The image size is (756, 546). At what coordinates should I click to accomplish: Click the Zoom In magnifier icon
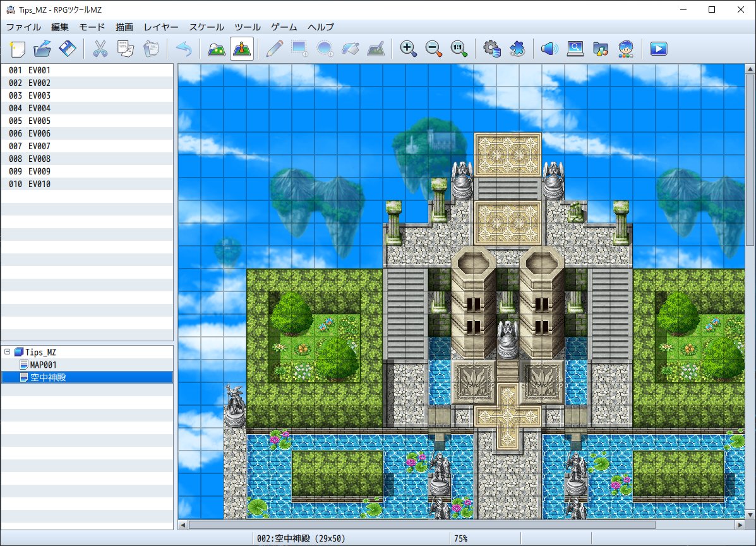(409, 49)
